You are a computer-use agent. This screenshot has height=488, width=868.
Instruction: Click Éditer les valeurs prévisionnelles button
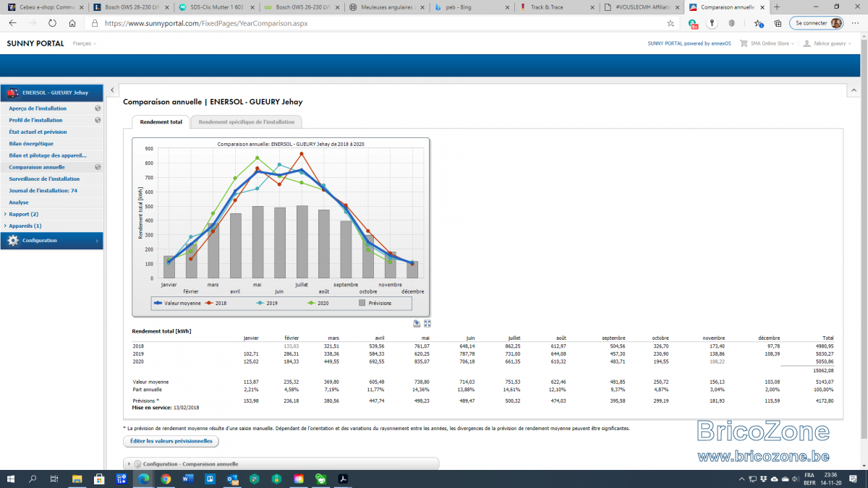coord(171,441)
